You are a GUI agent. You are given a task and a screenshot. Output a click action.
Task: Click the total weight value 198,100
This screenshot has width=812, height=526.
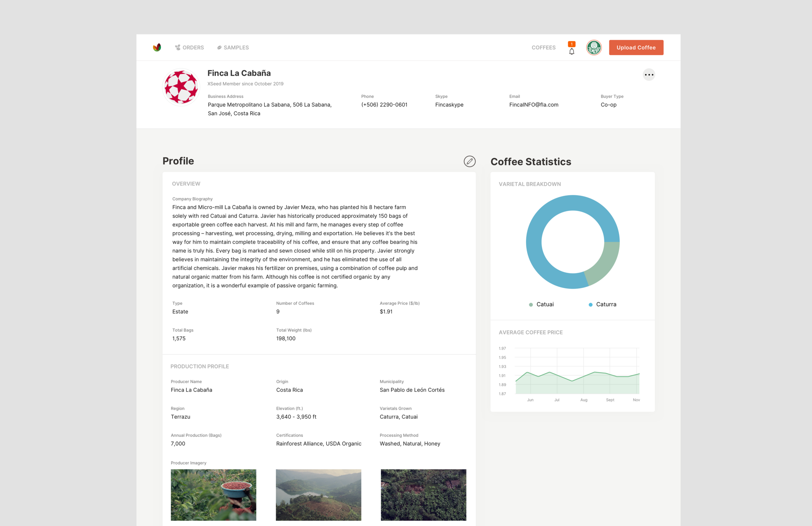click(286, 338)
